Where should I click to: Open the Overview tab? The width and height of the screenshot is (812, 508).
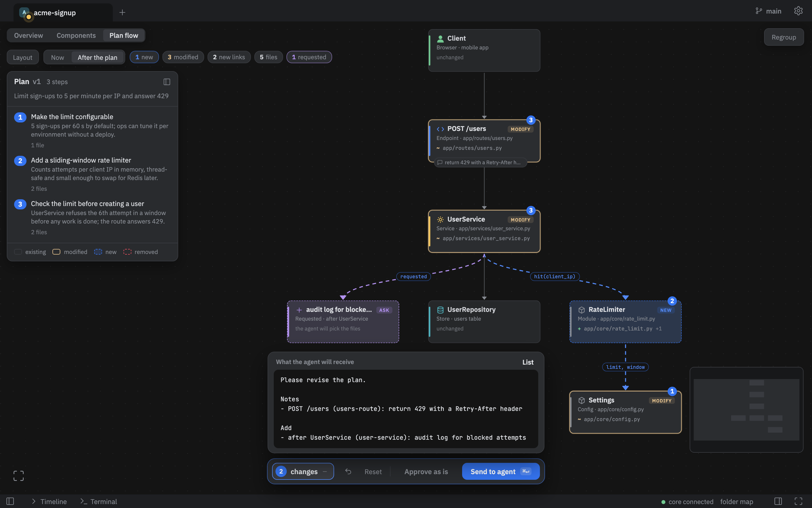(28, 35)
